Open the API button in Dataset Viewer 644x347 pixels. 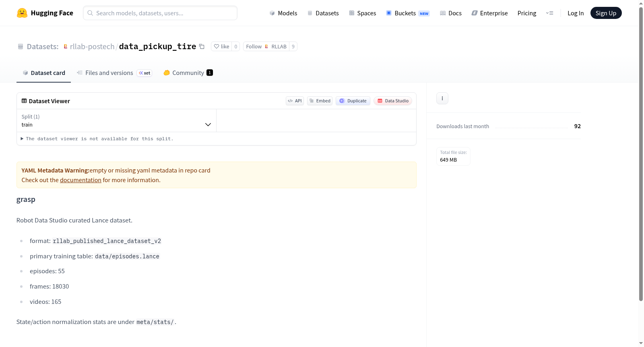pos(295,101)
